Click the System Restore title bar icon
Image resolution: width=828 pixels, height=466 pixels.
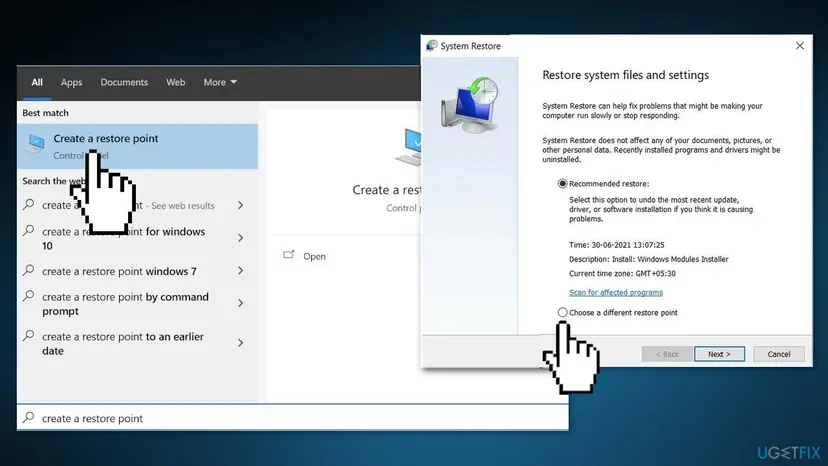(432, 46)
